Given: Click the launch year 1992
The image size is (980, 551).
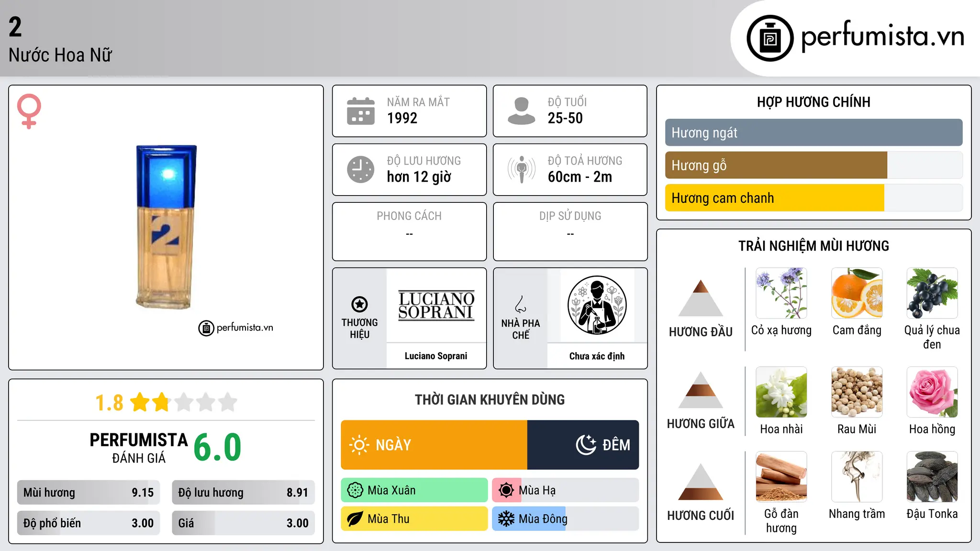Looking at the screenshot, I should 402,118.
